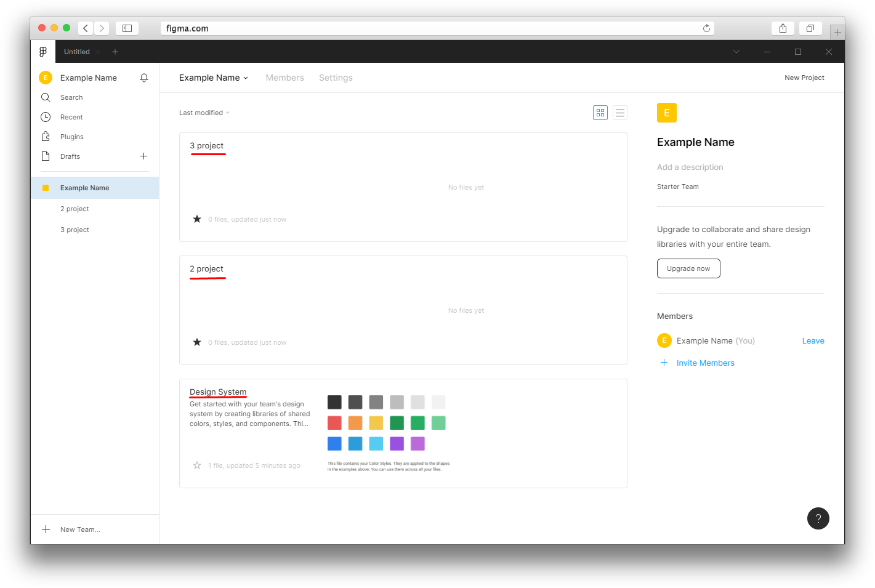Expand the Example Name team dropdown
The width and height of the screenshot is (875, 588).
(214, 78)
